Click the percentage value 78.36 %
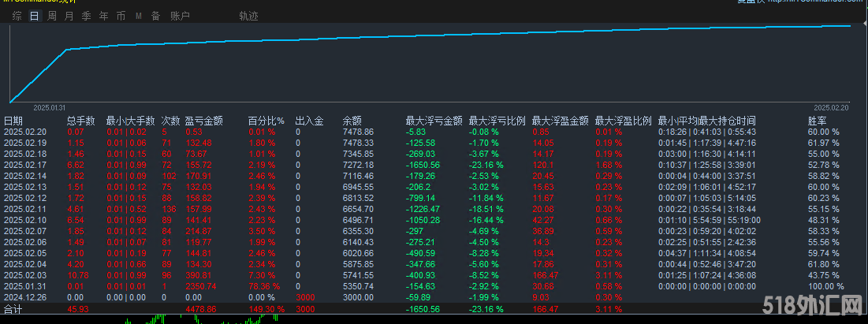 tap(265, 286)
